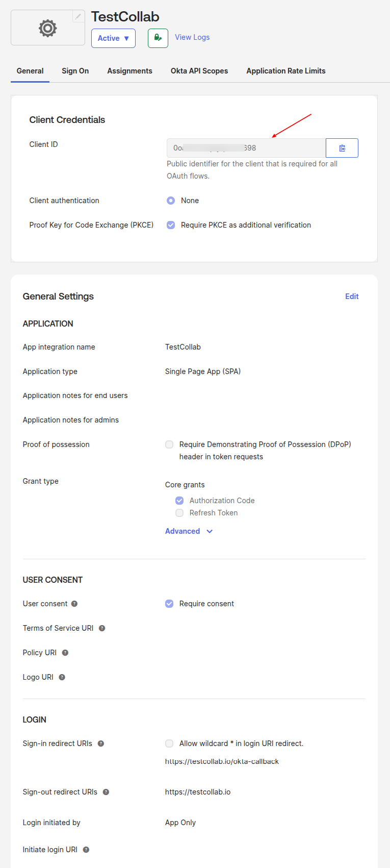Click the TestCollab app integration name value
The width and height of the screenshot is (390, 868).
click(183, 347)
